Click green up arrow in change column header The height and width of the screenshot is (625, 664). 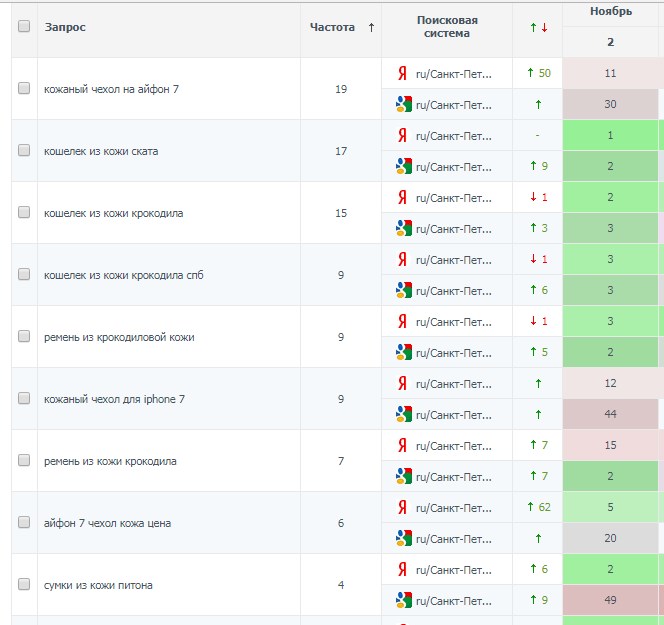(x=533, y=28)
